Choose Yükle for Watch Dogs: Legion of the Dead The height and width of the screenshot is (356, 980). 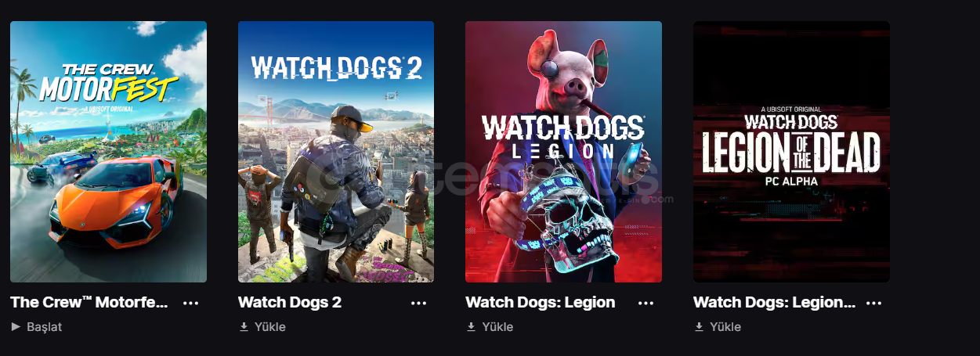coord(717,326)
